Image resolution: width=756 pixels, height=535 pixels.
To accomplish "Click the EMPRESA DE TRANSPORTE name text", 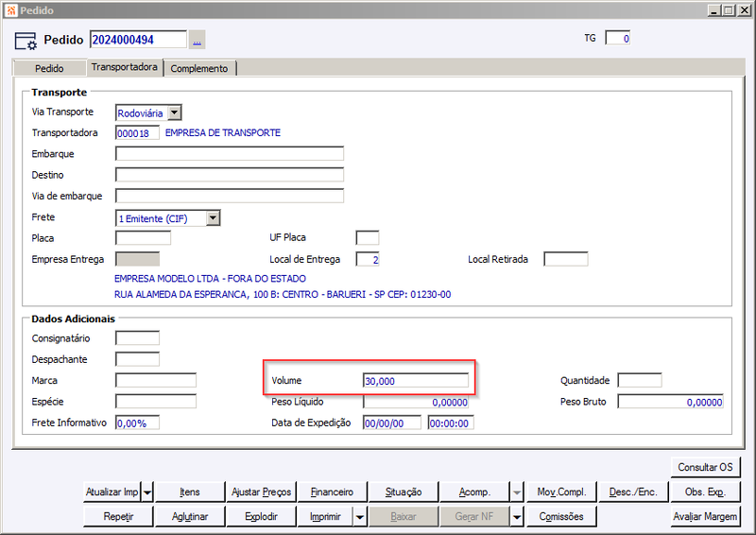I will coord(223,132).
